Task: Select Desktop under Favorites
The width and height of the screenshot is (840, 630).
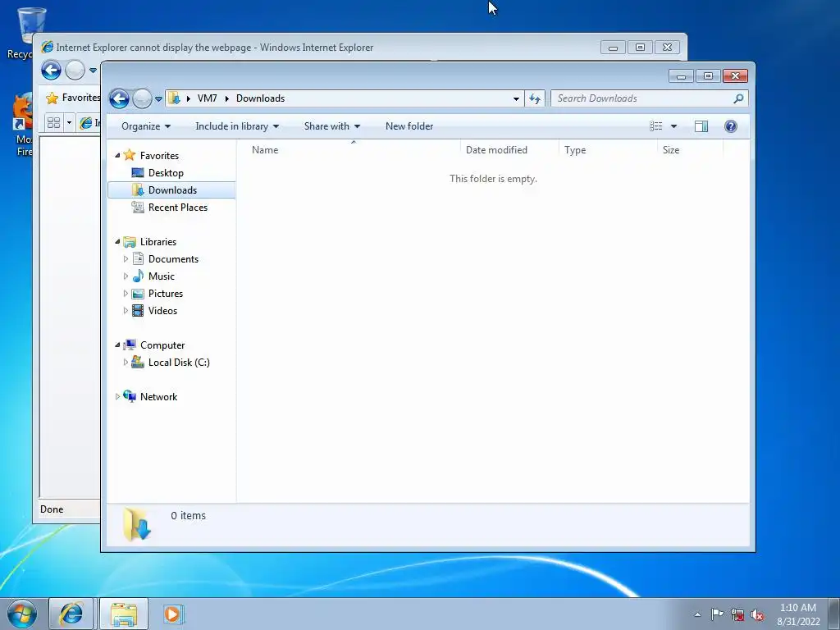Action: pyautogui.click(x=166, y=173)
